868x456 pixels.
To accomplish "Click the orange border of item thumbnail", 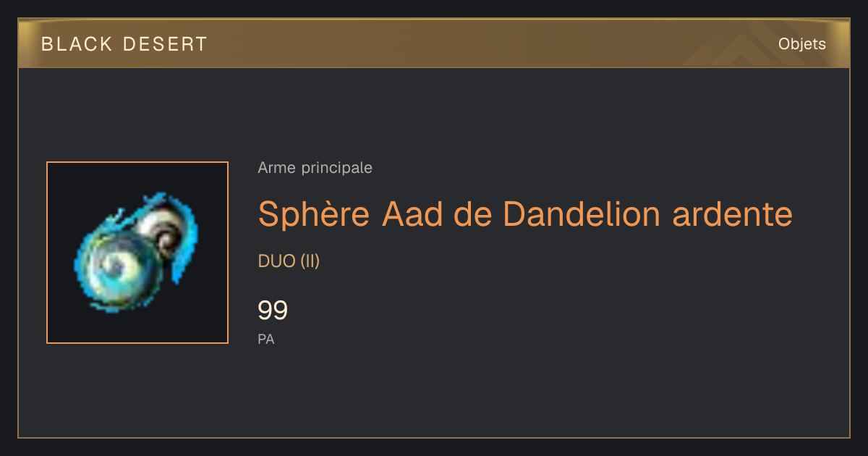I will pos(47,253).
